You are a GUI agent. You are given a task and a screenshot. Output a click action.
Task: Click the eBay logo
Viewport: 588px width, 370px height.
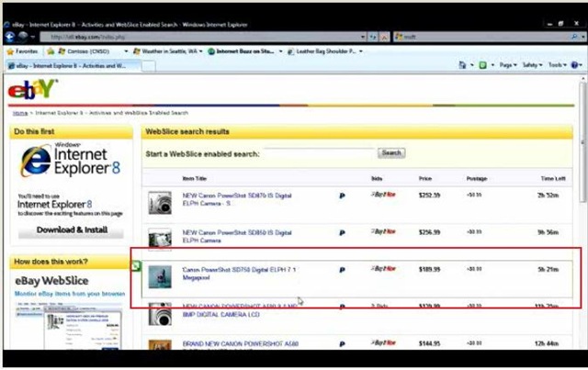[x=33, y=89]
